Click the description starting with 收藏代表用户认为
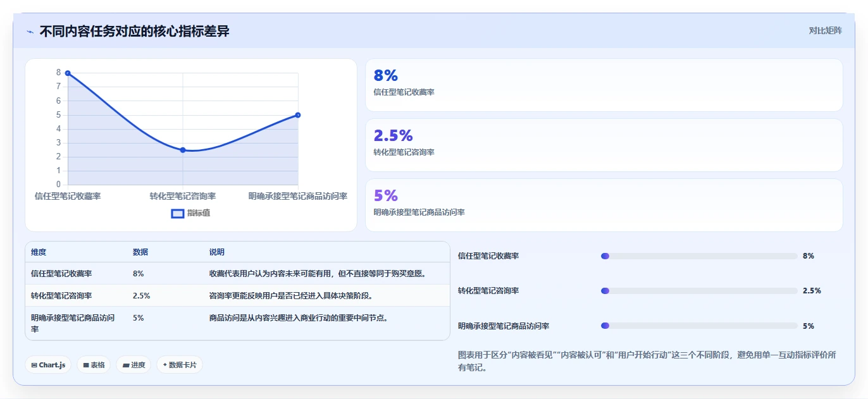The image size is (868, 399). 318,274
